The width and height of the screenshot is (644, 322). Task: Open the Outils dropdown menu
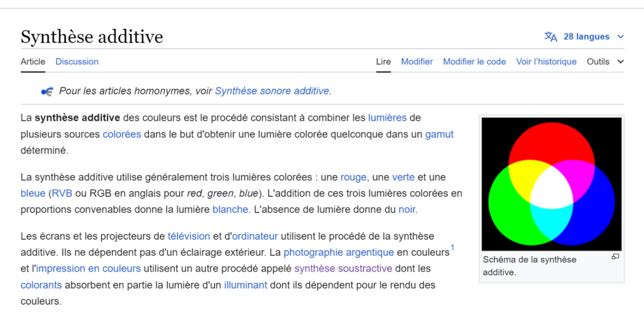pyautogui.click(x=605, y=62)
